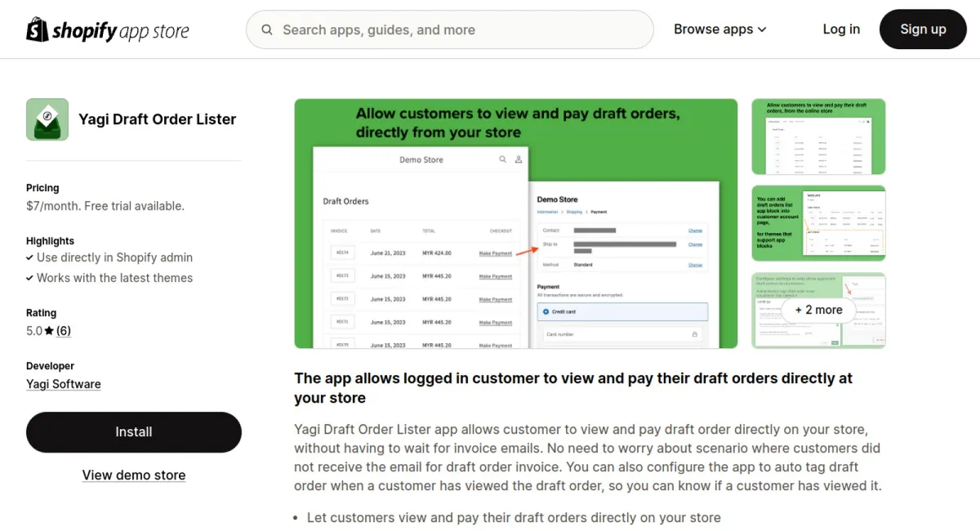Click the app description heading text
Screen dimensions: 980x531
tap(573, 388)
